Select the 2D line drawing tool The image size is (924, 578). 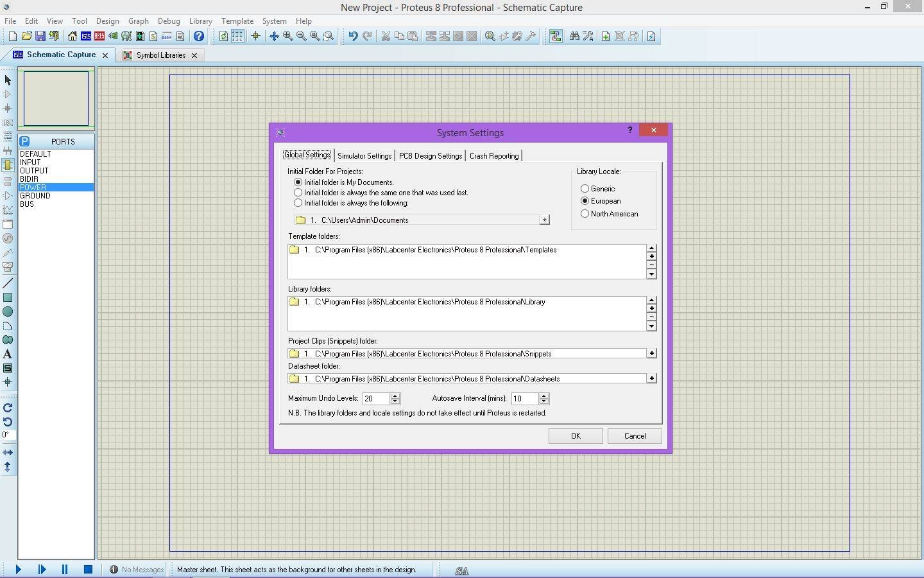(x=8, y=283)
